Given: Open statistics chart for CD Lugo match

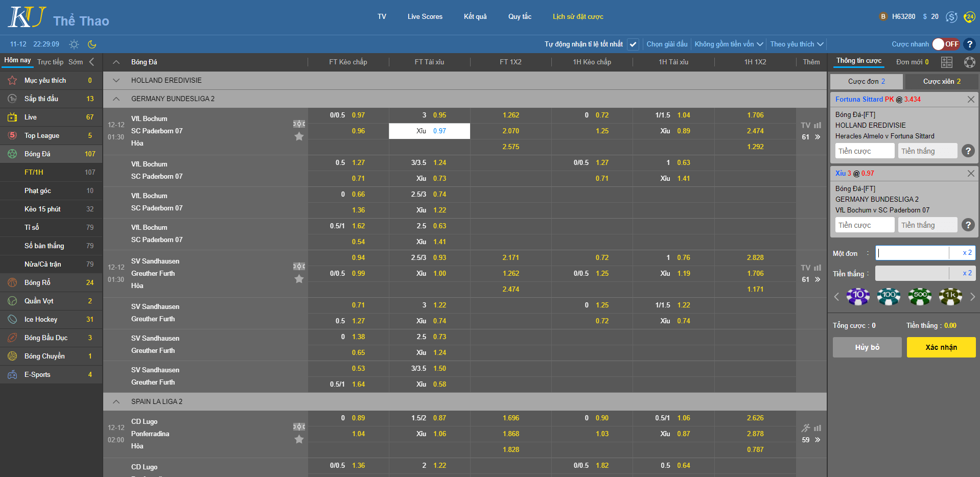Looking at the screenshot, I should pos(818,428).
